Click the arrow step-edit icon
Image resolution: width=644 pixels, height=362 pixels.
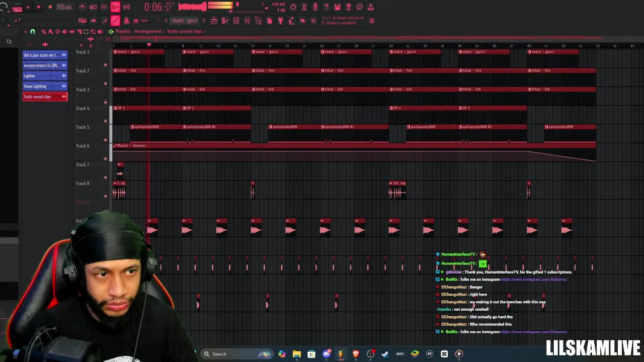(93, 21)
